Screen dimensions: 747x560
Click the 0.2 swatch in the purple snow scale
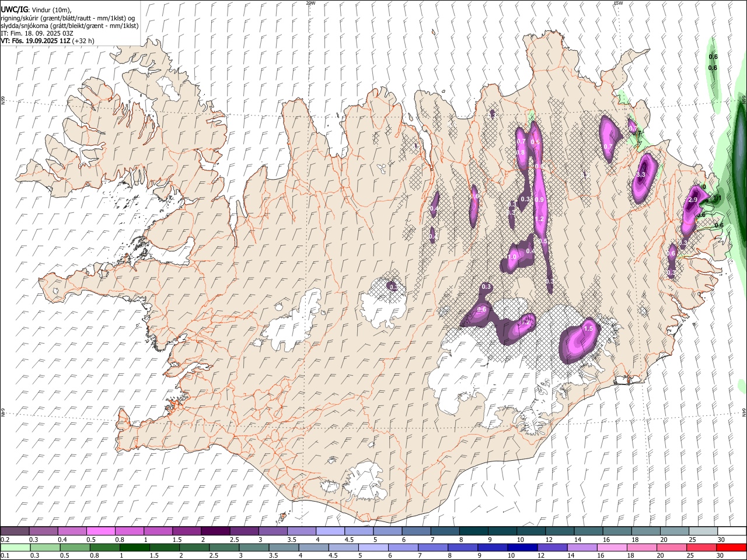coord(15,531)
